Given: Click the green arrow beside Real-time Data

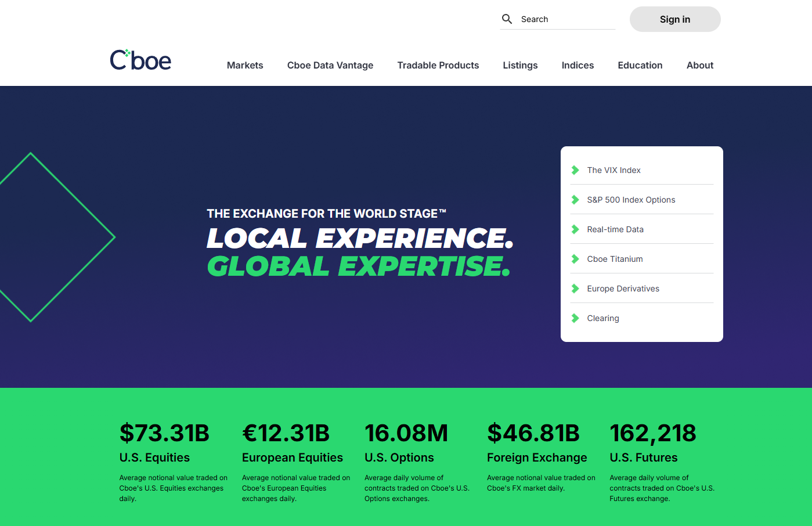Looking at the screenshot, I should coord(575,229).
